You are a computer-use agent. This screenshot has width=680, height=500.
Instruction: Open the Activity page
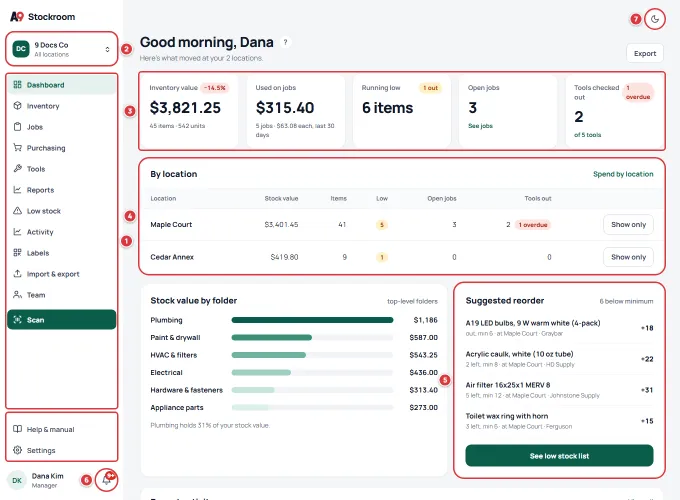click(62, 232)
